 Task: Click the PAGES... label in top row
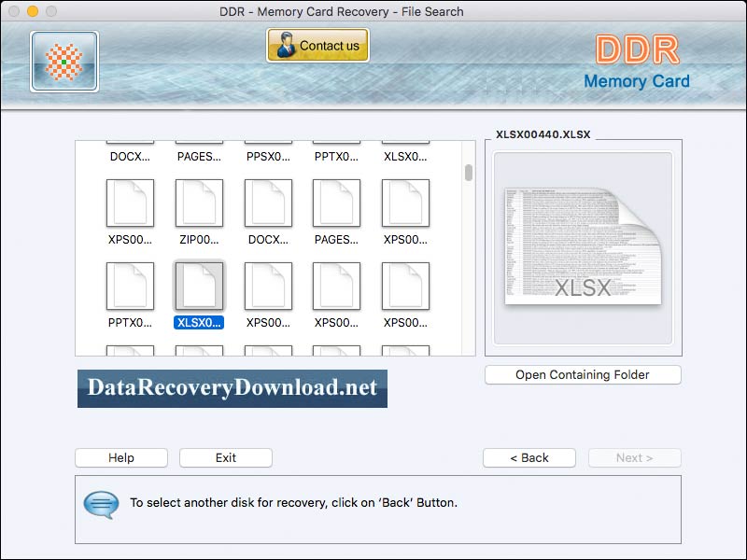[199, 157]
